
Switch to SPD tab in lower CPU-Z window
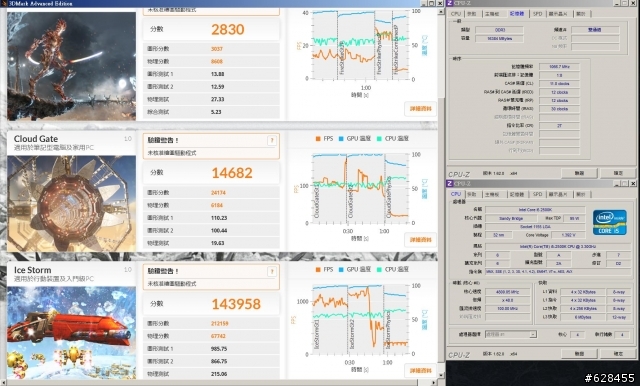[x=538, y=194]
